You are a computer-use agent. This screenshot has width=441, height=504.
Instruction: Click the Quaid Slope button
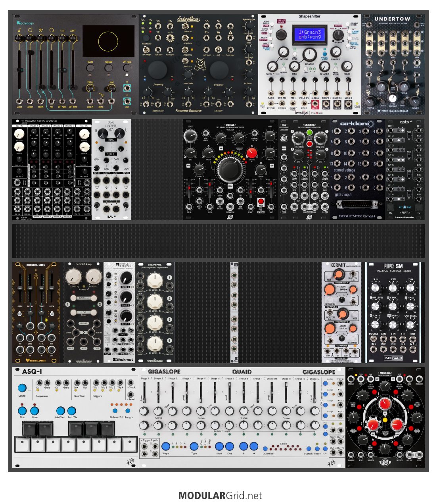pyautogui.click(x=166, y=446)
